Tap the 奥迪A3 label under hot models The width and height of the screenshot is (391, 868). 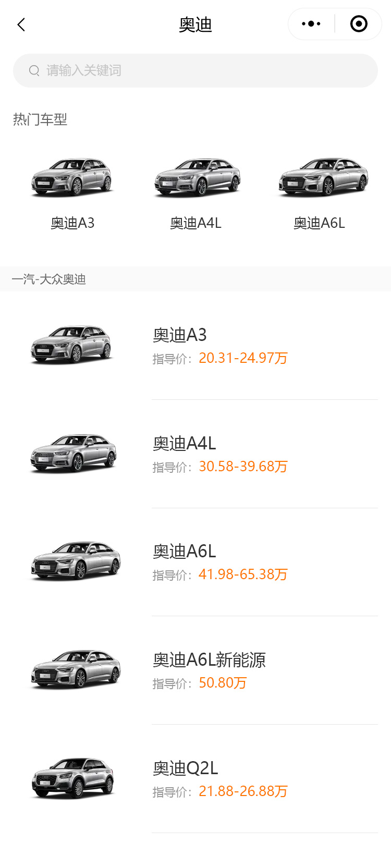click(72, 223)
